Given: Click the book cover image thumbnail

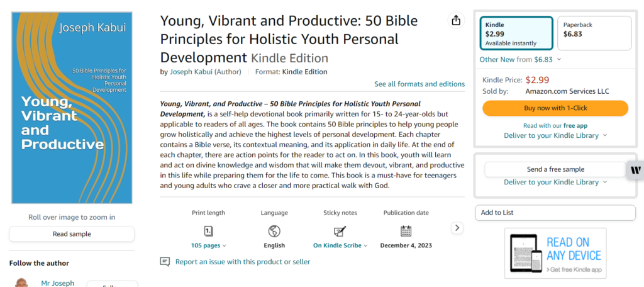Looking at the screenshot, I should [71, 107].
